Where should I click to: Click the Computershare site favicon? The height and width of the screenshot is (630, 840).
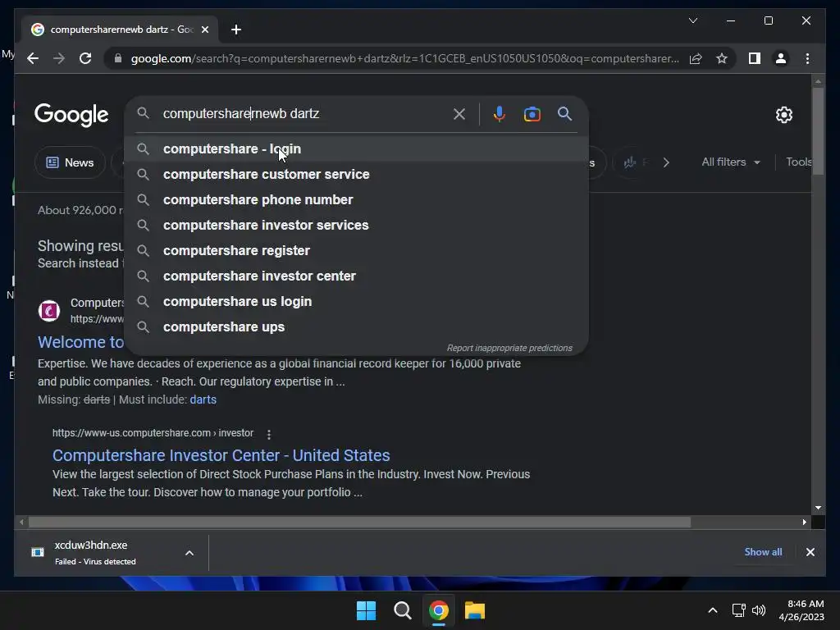coord(49,311)
